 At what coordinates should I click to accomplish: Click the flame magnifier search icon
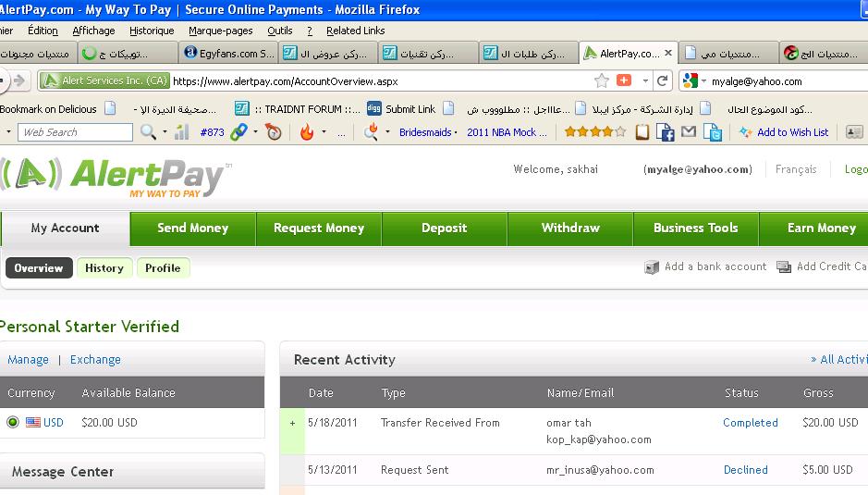(x=372, y=131)
